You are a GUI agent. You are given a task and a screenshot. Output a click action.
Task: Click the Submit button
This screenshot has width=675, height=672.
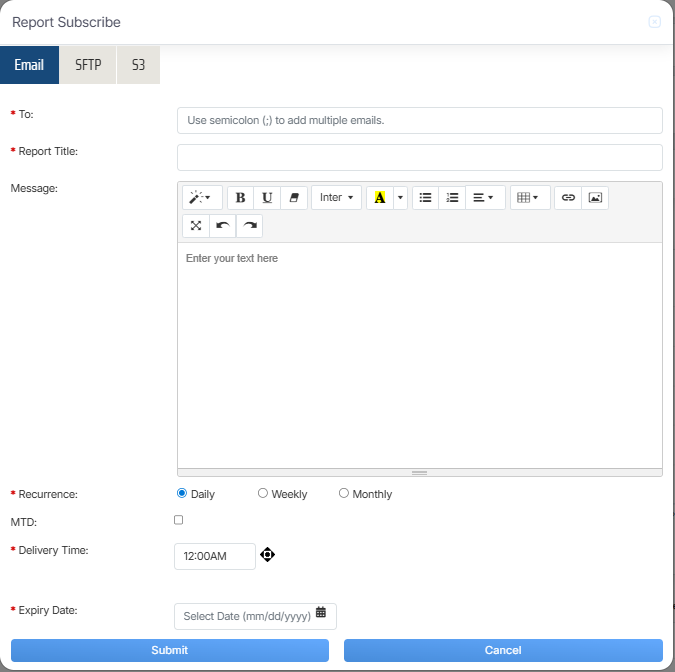[x=169, y=650]
